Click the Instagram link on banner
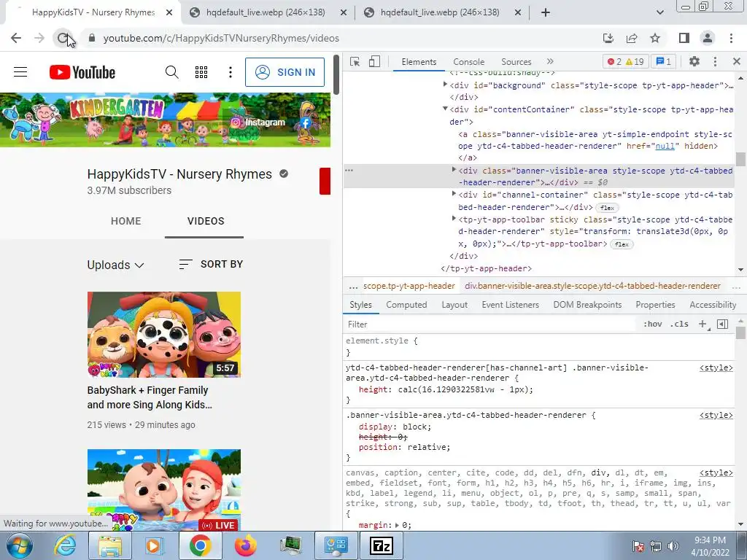747x560 pixels. 258,122
